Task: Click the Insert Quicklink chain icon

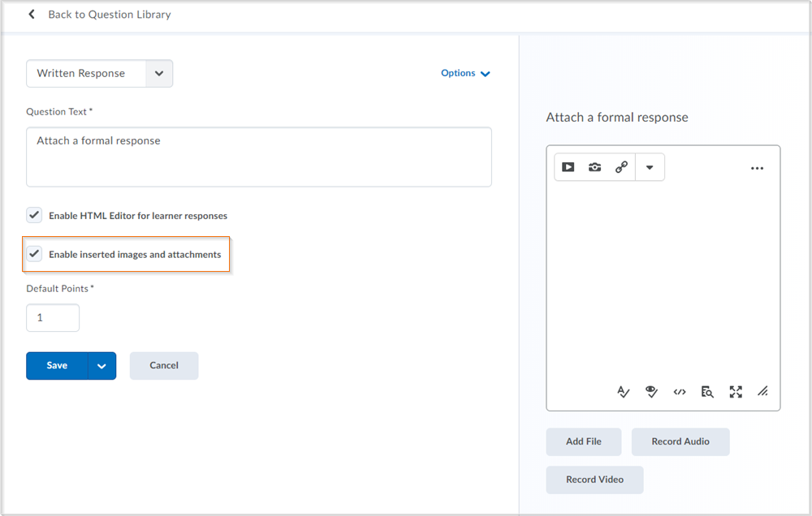Action: click(621, 167)
